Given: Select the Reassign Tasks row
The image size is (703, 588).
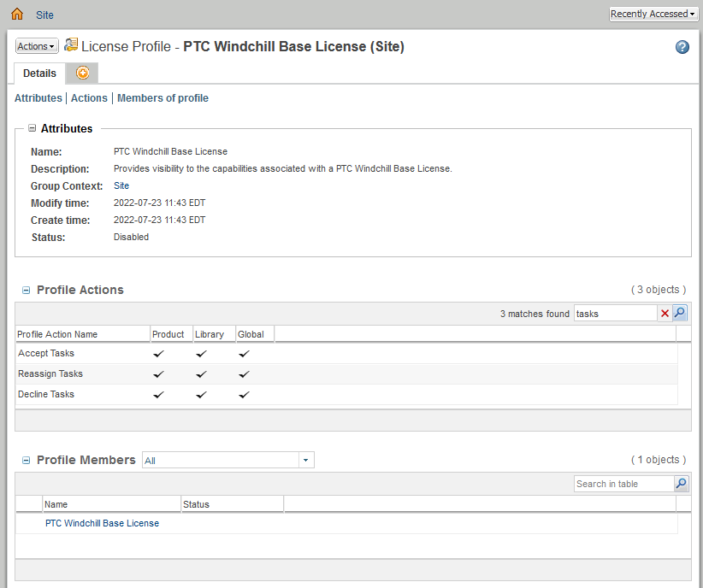Looking at the screenshot, I should (346, 373).
